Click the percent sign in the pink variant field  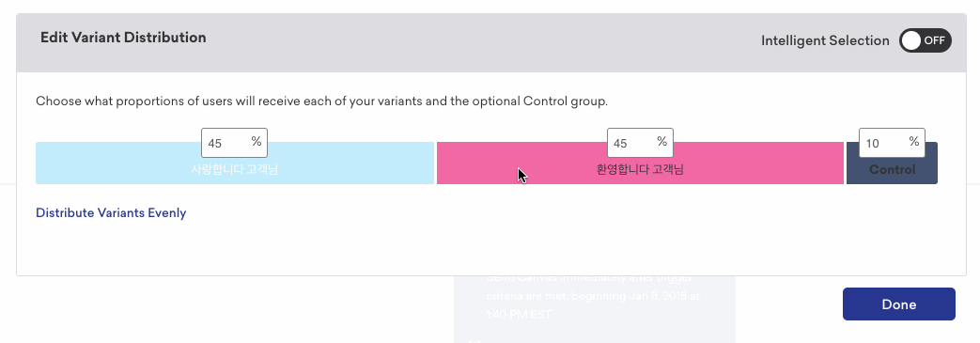[x=661, y=142]
